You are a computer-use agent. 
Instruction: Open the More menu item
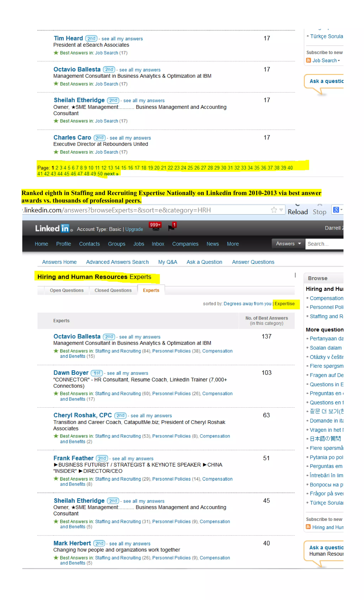[x=233, y=244]
